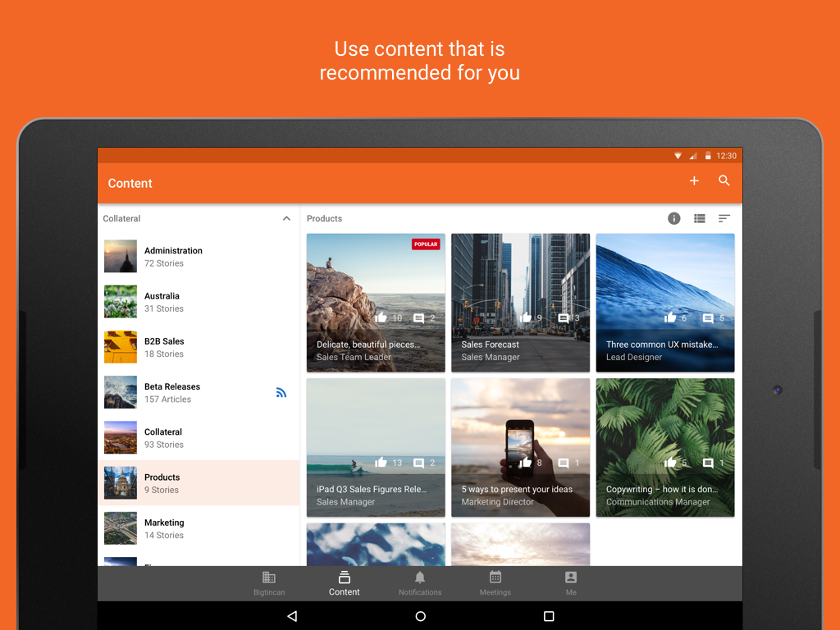Viewport: 840px width, 630px height.
Task: Open the Australia channel
Action: (199, 302)
